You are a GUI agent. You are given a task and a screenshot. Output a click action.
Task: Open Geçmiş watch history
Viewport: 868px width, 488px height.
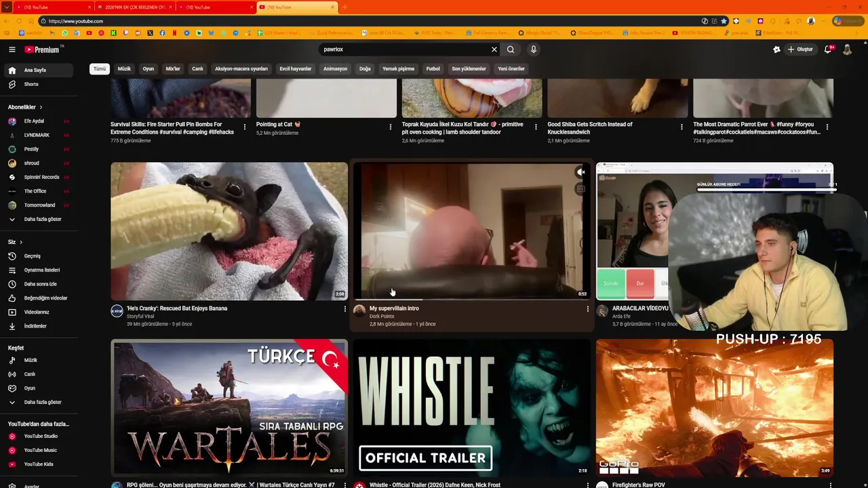(39, 256)
